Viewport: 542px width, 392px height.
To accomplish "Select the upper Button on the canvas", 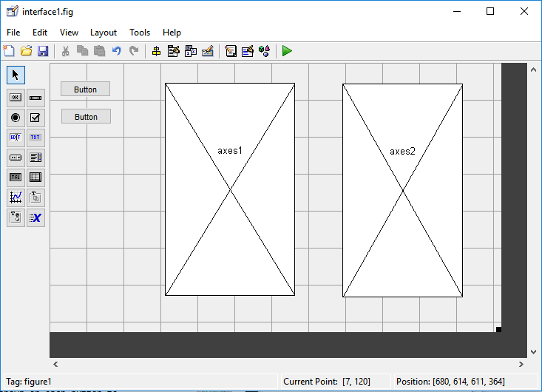I will (x=85, y=89).
